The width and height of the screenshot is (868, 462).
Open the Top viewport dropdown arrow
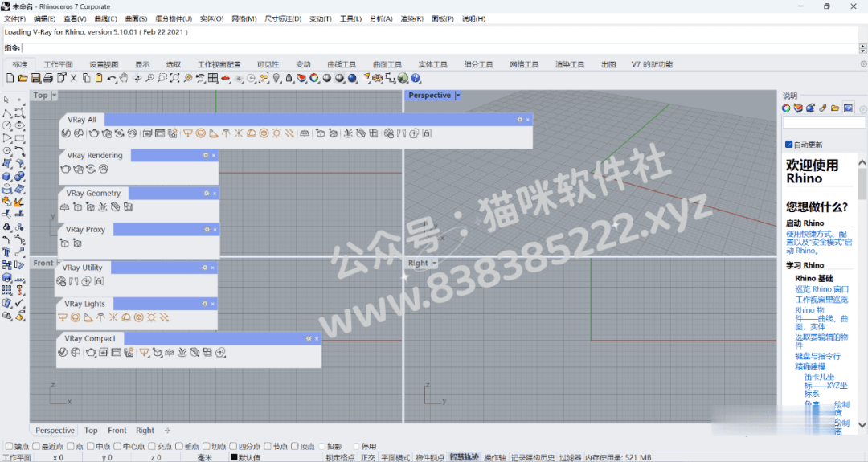55,95
